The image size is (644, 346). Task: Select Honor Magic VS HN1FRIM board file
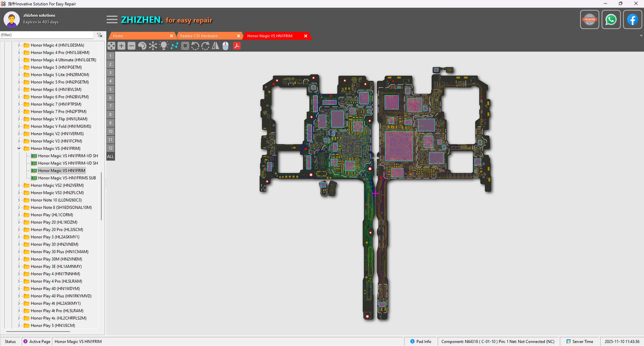[61, 170]
